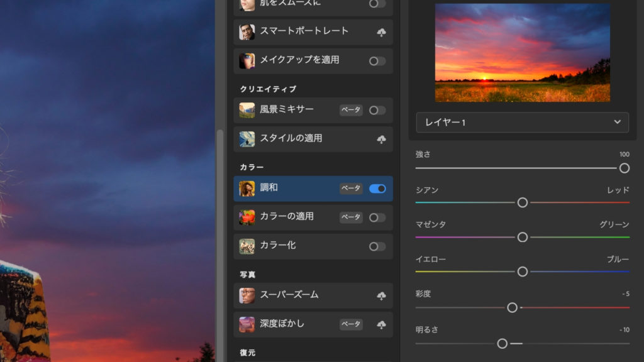Click the メイクアップを適用 filter thumbnail icon
Image resolution: width=644 pixels, height=362 pixels.
point(247,61)
